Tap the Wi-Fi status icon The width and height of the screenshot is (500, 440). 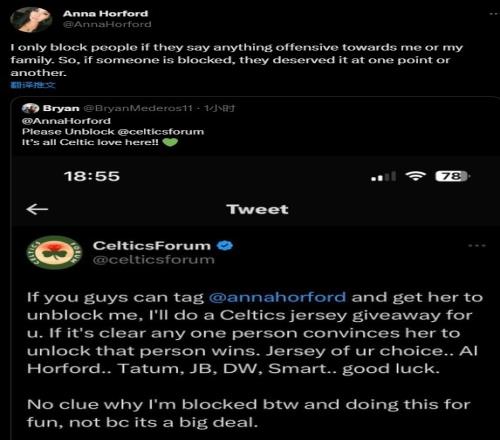click(x=416, y=176)
